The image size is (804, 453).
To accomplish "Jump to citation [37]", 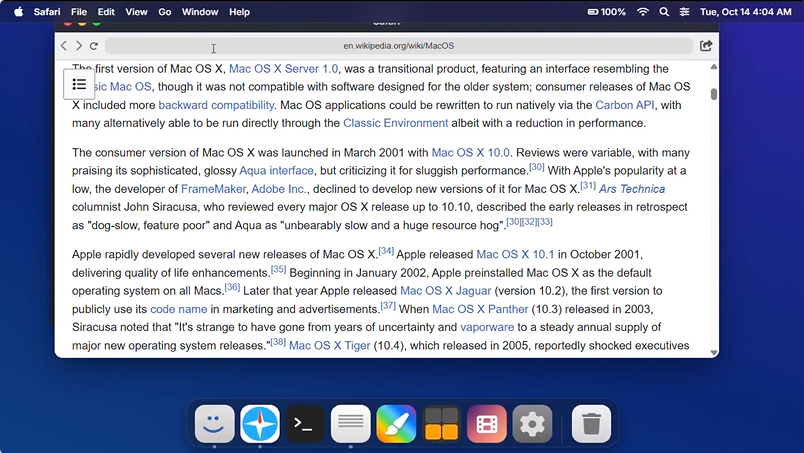I will pyautogui.click(x=388, y=305).
